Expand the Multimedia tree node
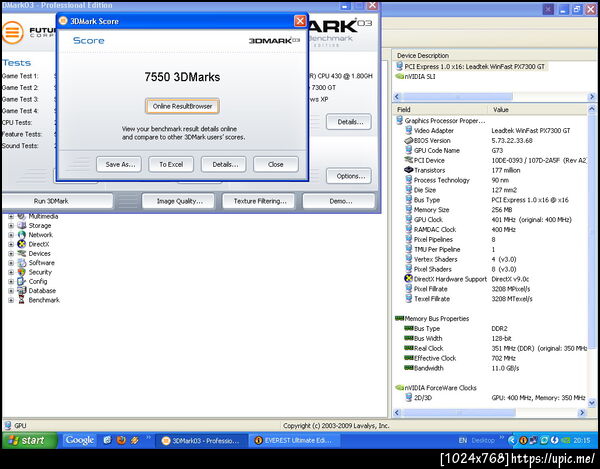 tap(11, 217)
